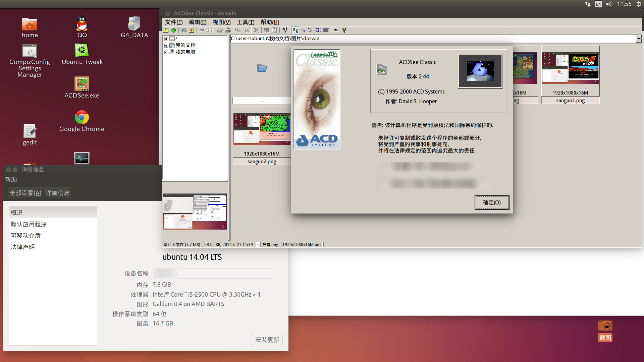Refresh the folder view in ACDSee
Screen dimensions: 644x362
click(173, 30)
